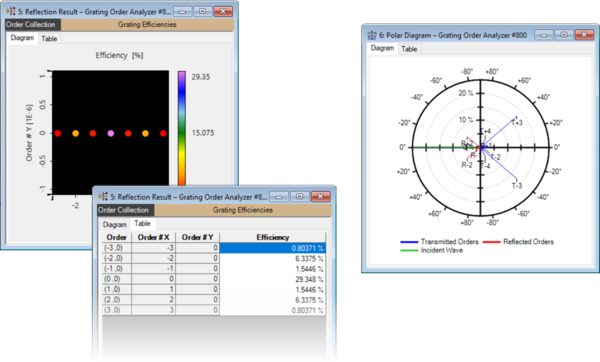Click the Efficiency column header

[273, 237]
